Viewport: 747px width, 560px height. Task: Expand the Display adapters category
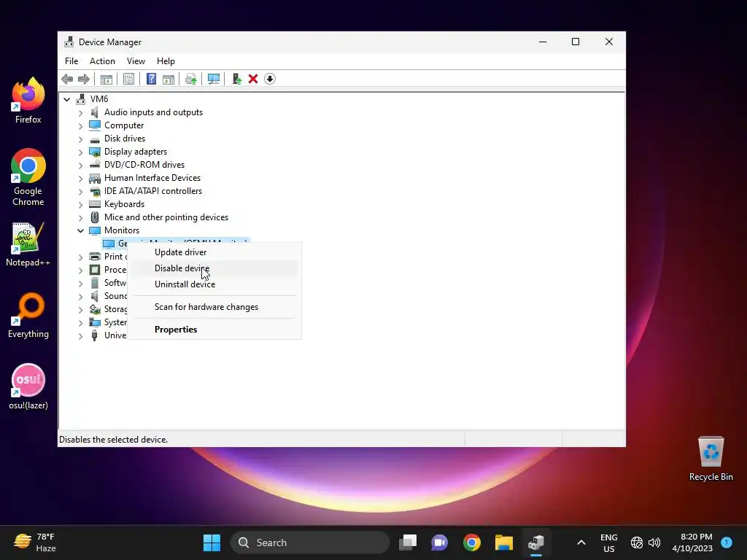pos(80,152)
